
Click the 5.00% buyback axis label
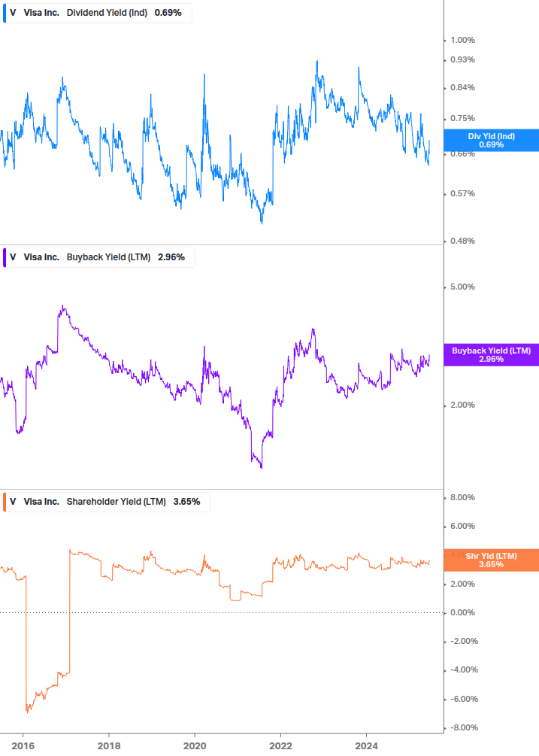[462, 287]
